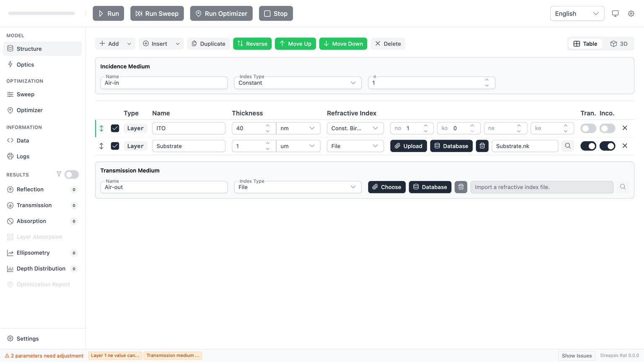Image resolution: width=644 pixels, height=362 pixels.
Task: Click the magnifier icon beside Substrate.nk
Action: tap(568, 146)
